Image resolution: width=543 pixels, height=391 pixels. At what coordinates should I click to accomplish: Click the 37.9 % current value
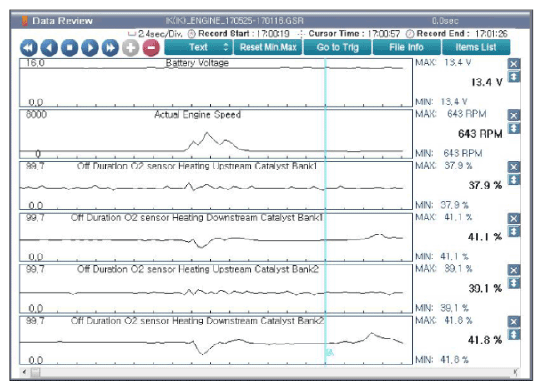coord(485,186)
